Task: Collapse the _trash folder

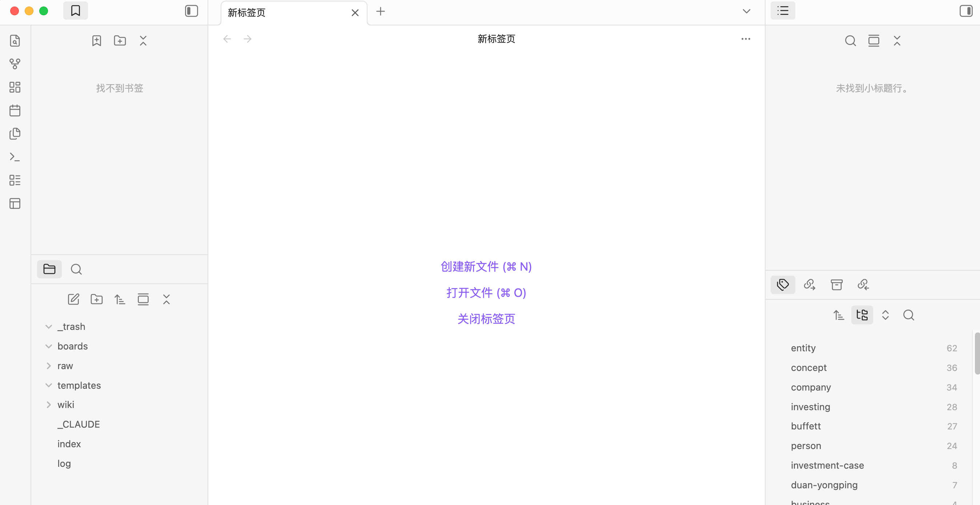Action: [x=49, y=327]
